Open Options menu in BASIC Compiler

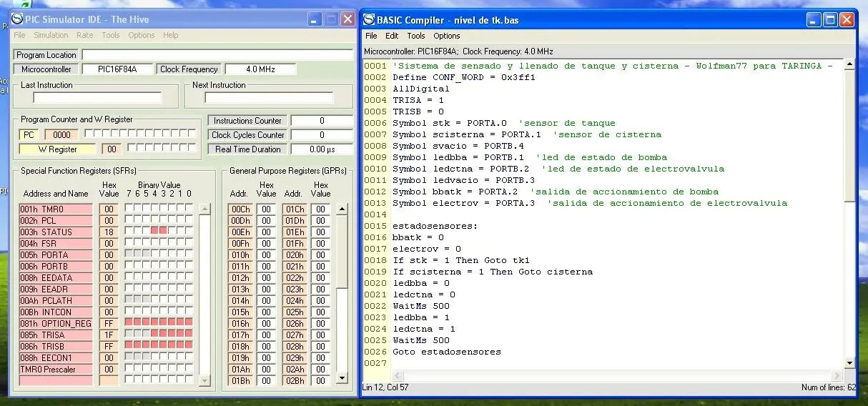tap(447, 36)
